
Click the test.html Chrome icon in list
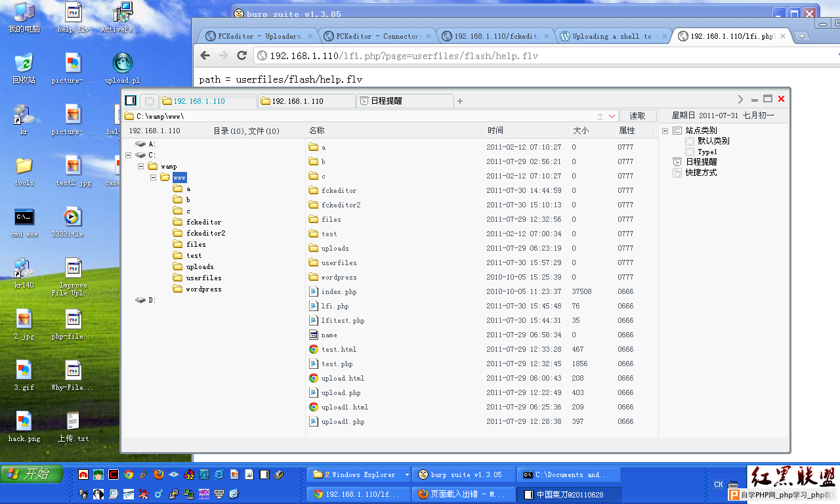tap(314, 349)
